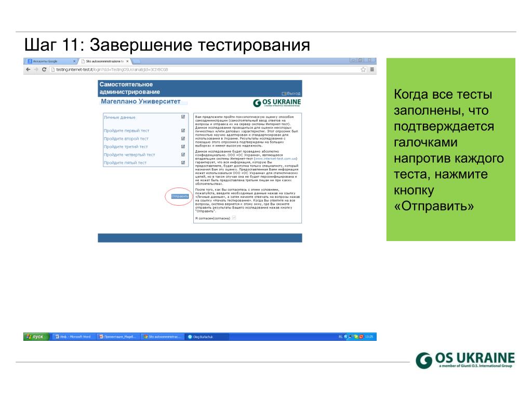This screenshot has height=399, width=532.
Task: Click the taskbar clock showing 13:25
Action: (x=369, y=337)
